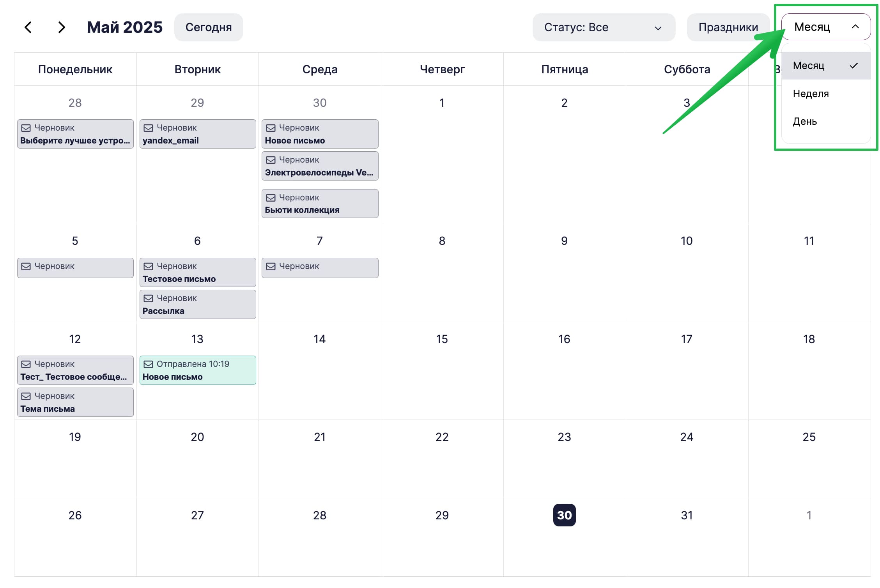Click envelope icon on May 7 draft
Viewport: 880px width, 588px height.
[x=271, y=266]
